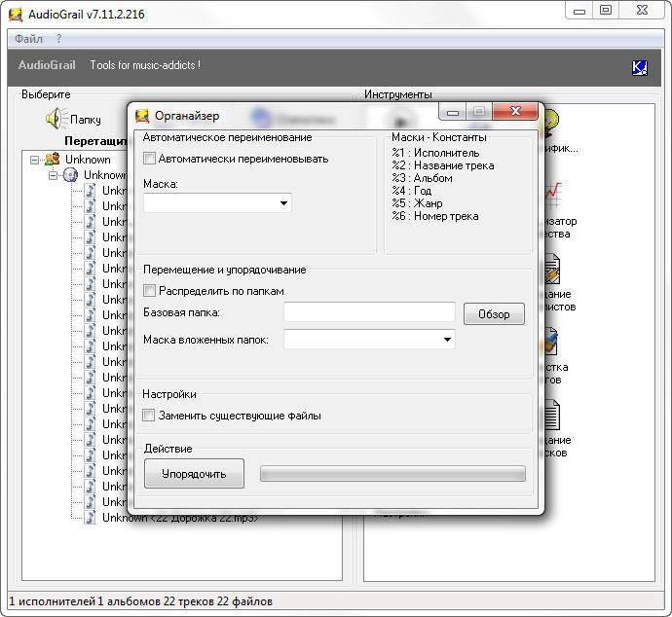Image resolution: width=672 pixels, height=617 pixels.
Task: Click the AudioGrail header label
Action: click(x=47, y=65)
